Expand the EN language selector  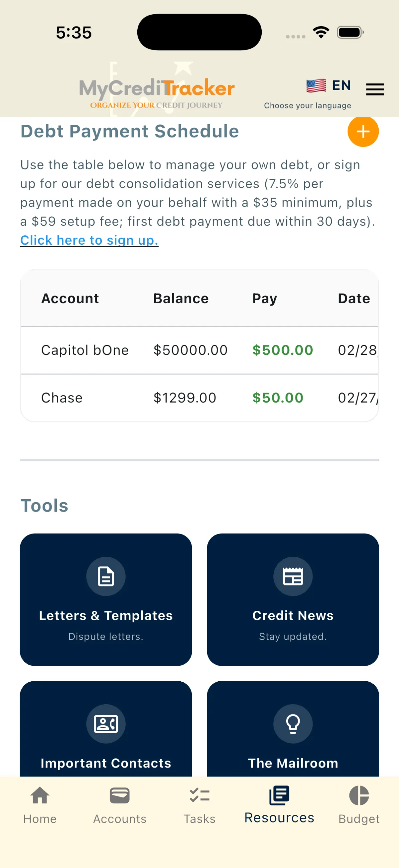[341, 86]
